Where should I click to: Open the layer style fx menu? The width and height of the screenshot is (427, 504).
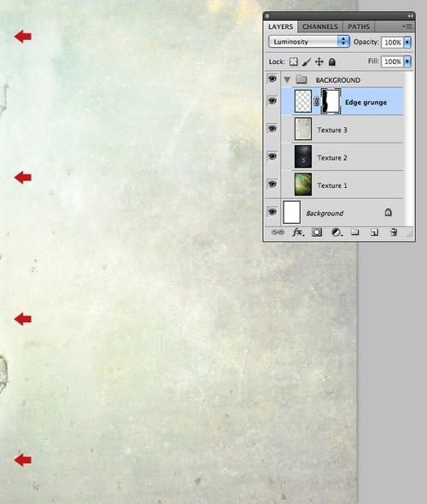pos(298,232)
